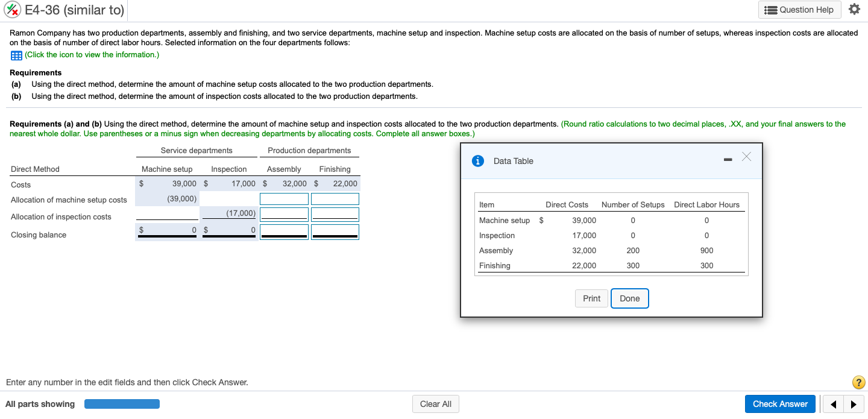Click the partially correct status icon beside E4-36
868x419 pixels.
point(13,10)
